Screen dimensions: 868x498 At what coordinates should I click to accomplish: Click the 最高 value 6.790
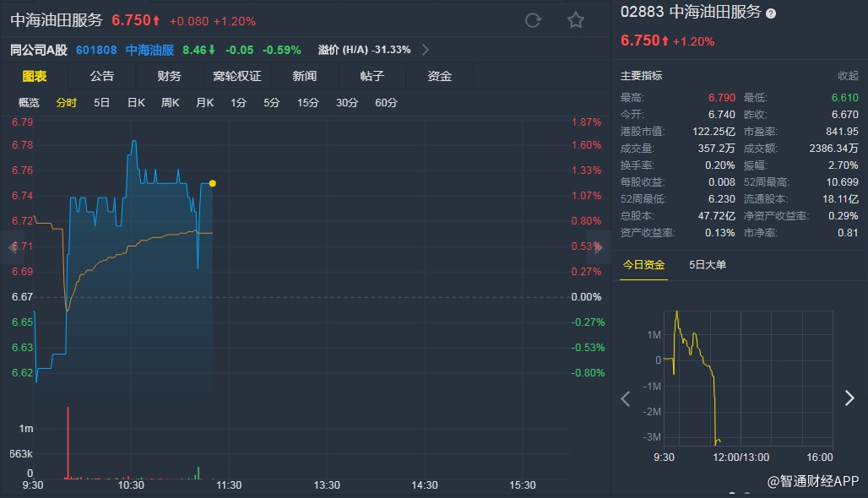722,98
